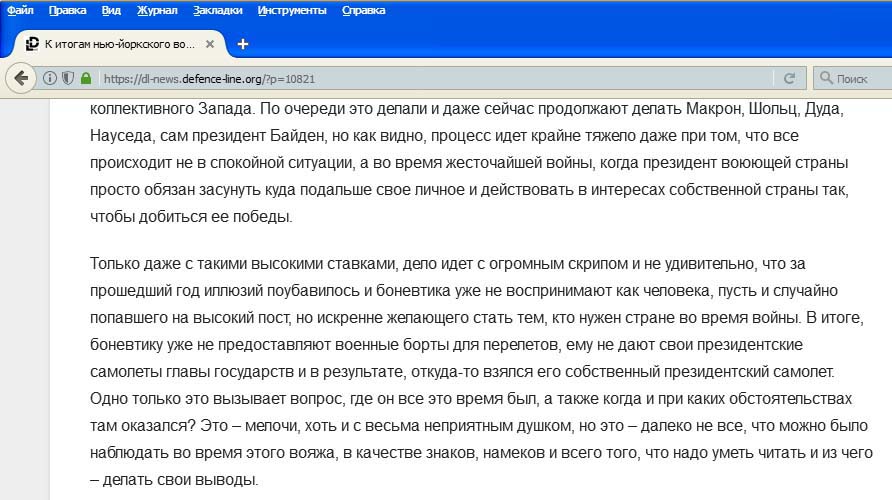This screenshot has width=892, height=500.
Task: Open the Закладки menu
Action: tap(217, 10)
